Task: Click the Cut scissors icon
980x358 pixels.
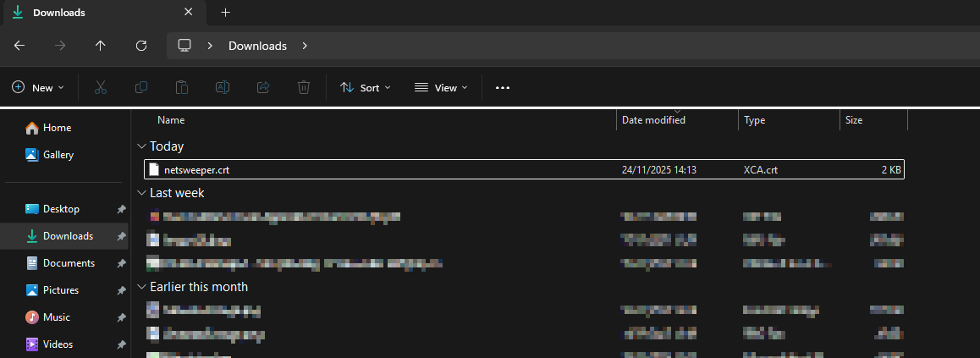Action: pyautogui.click(x=101, y=87)
